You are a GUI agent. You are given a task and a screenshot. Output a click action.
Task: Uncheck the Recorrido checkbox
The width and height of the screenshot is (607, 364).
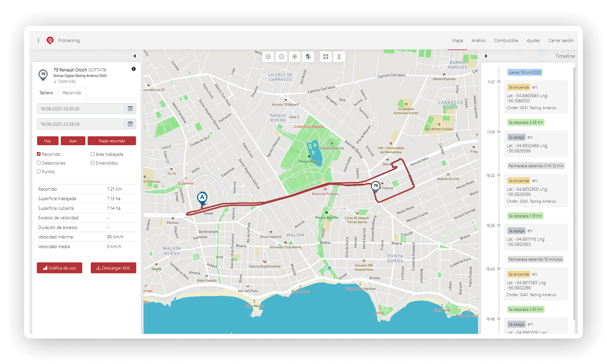[x=39, y=154]
